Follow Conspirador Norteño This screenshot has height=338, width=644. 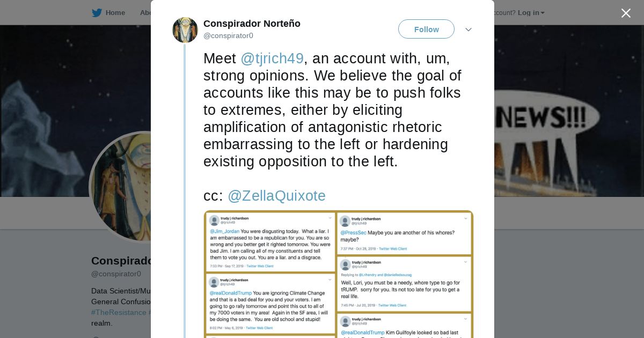[426, 30]
